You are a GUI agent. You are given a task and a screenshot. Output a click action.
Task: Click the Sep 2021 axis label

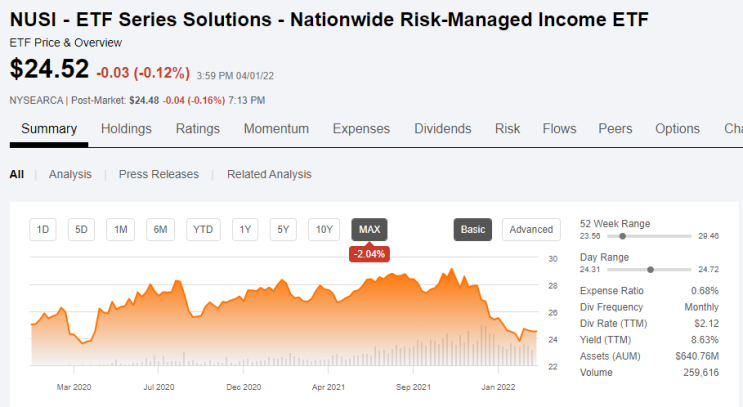pyautogui.click(x=413, y=387)
